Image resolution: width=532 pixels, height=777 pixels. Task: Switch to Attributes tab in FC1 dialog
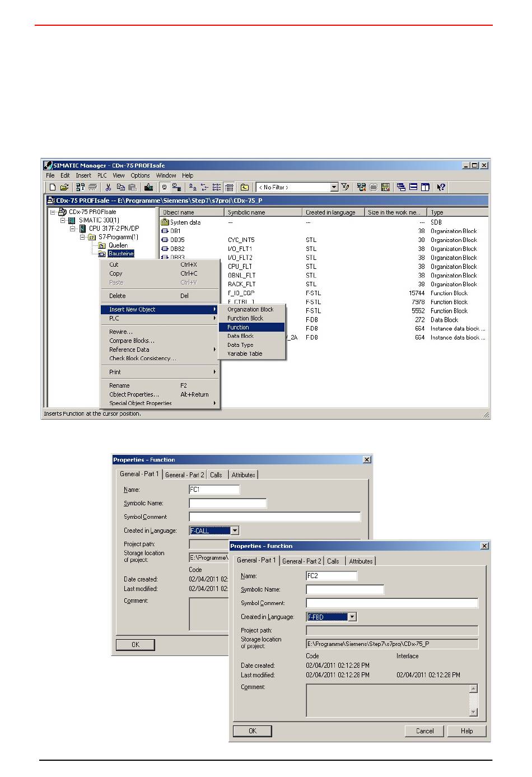pos(244,475)
